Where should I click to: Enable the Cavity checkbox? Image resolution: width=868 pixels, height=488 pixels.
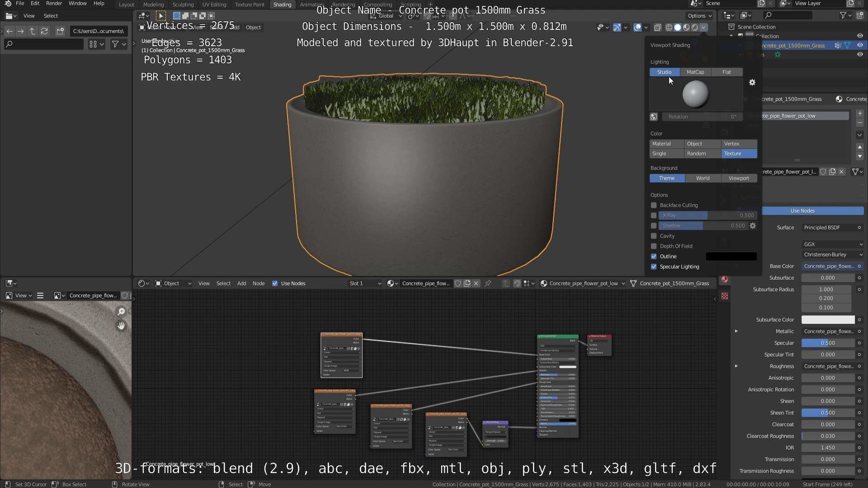tap(654, 236)
